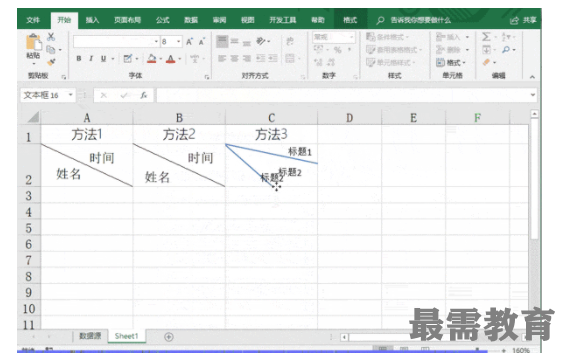Click the Font Color red A swatch
Screen dimensions: 561x364
(x=171, y=58)
